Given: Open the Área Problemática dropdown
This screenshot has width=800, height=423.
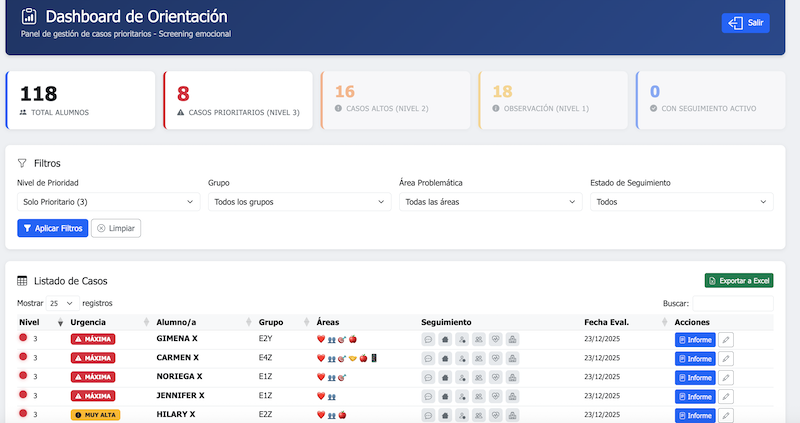Looking at the screenshot, I should (490, 202).
